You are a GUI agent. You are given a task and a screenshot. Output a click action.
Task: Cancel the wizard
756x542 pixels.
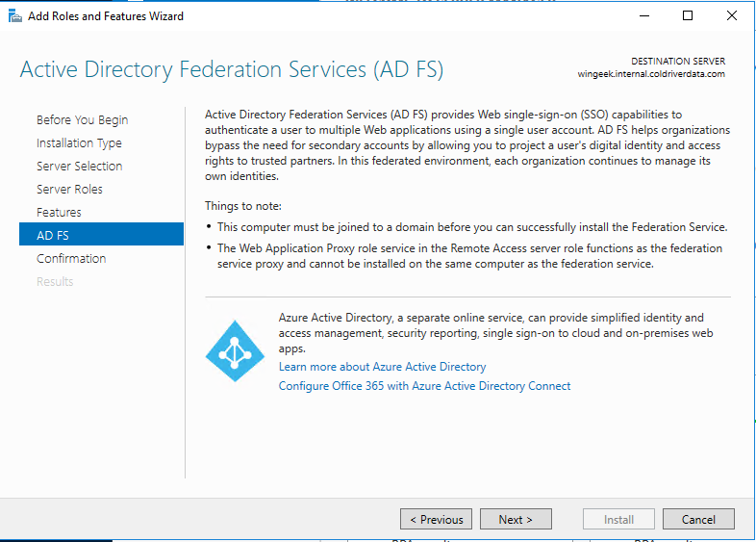tap(698, 520)
